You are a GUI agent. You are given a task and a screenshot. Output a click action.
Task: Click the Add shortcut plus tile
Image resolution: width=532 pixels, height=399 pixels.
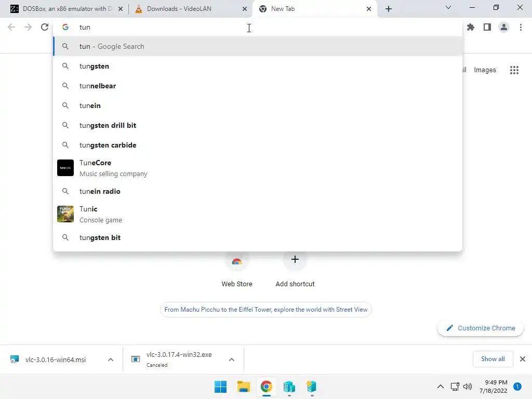coord(295,270)
